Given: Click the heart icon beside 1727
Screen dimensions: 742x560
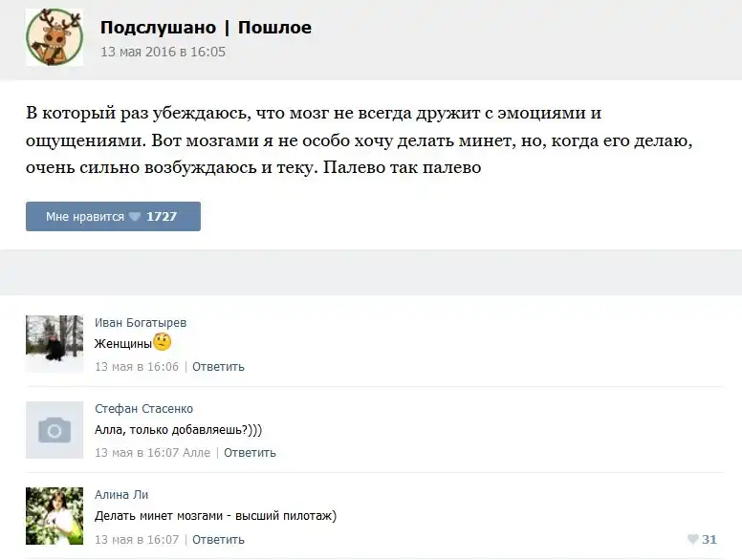Looking at the screenshot, I should (x=135, y=217).
